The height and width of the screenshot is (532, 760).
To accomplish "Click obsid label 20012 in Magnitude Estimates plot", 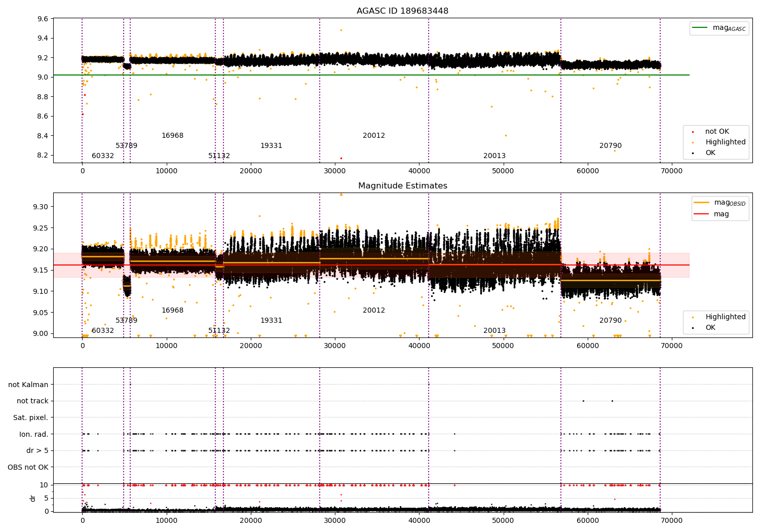I will pos(374,311).
